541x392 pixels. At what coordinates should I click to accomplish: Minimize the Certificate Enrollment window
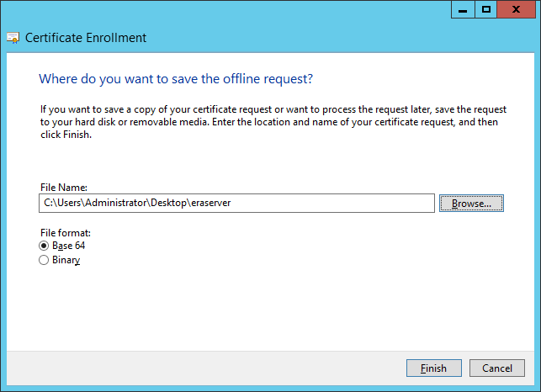[x=463, y=9]
